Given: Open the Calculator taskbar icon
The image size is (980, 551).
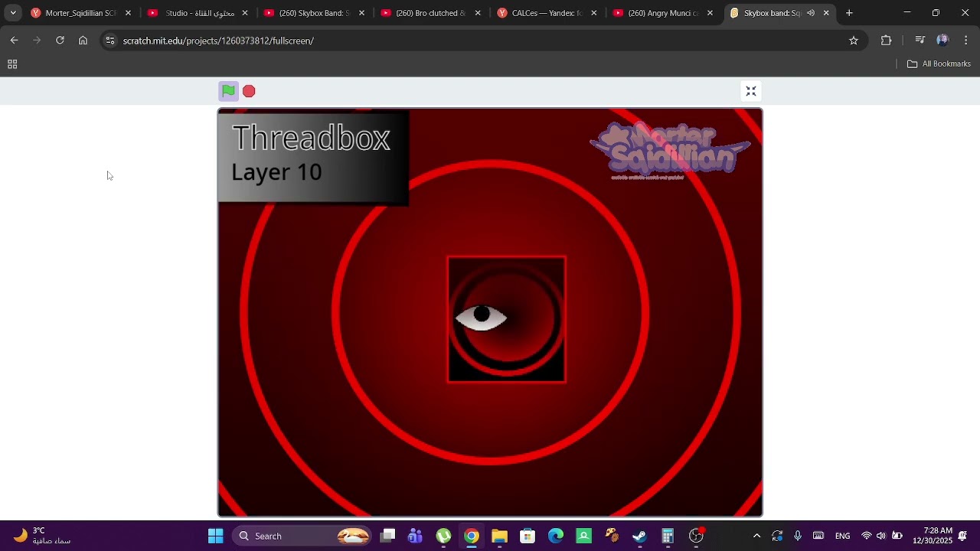Looking at the screenshot, I should coord(668,536).
